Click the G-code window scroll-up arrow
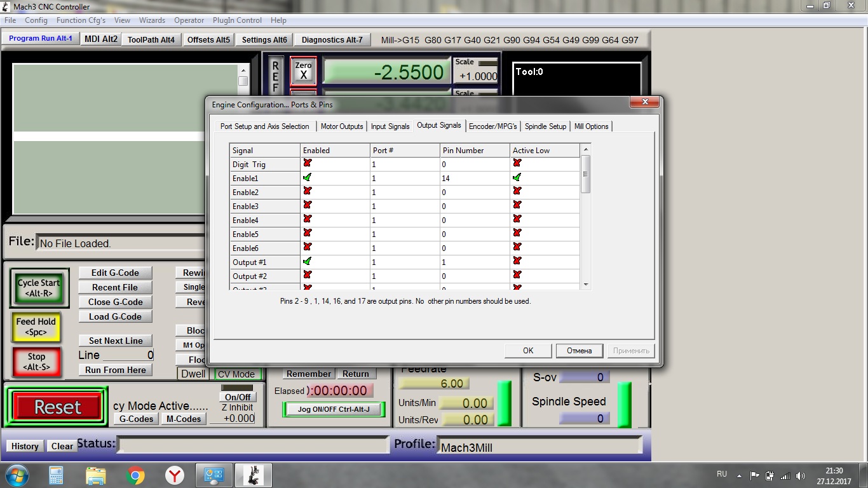 click(x=243, y=70)
